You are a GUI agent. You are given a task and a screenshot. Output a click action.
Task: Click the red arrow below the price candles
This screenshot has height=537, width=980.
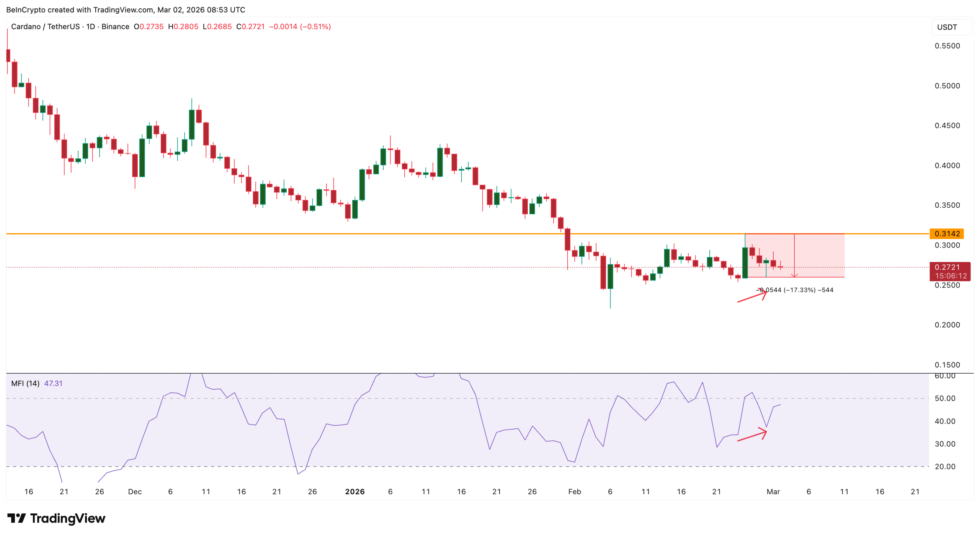(x=751, y=296)
